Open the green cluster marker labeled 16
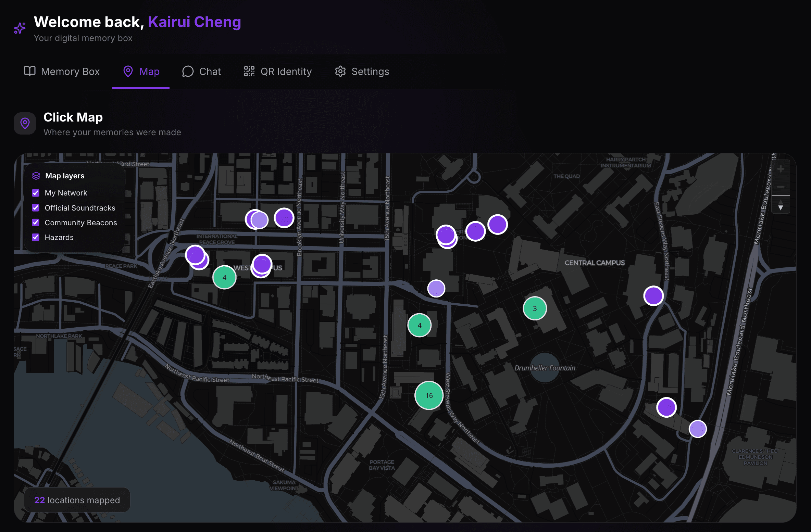 [429, 395]
